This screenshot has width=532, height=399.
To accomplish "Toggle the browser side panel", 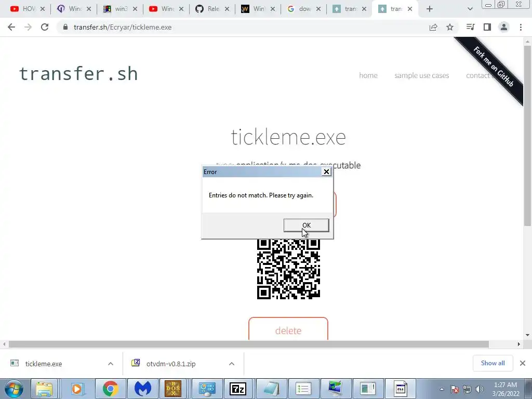I will pos(487,27).
